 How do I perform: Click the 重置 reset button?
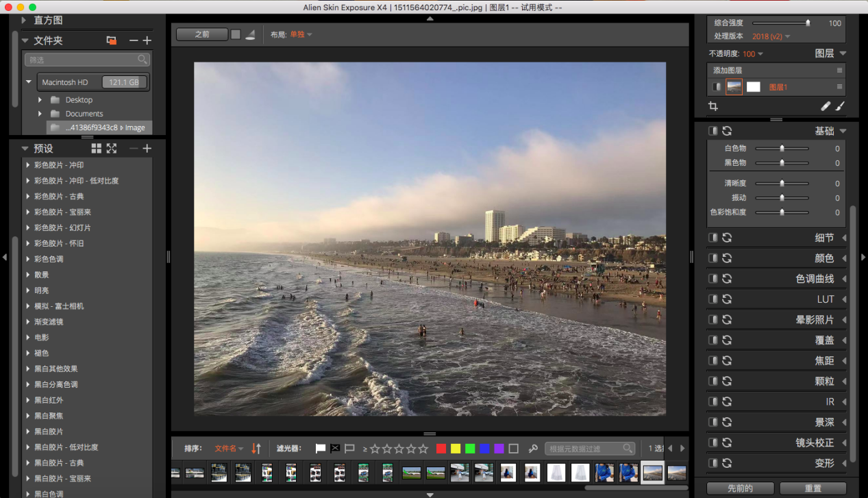point(813,488)
